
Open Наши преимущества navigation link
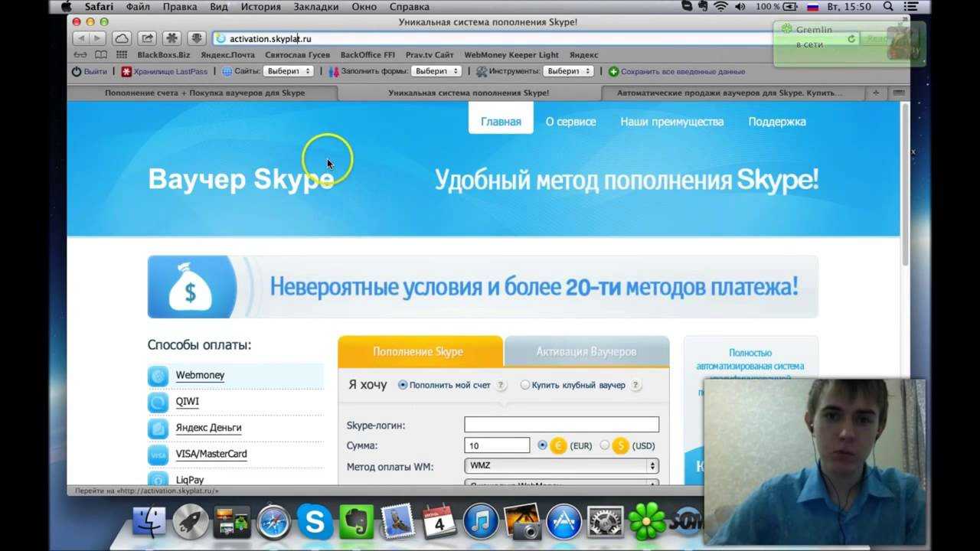(671, 121)
